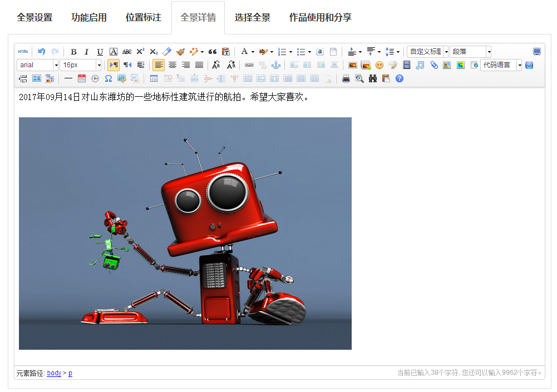Click clear document blank page icon
Viewport: 557px width, 392px height.
[333, 52]
